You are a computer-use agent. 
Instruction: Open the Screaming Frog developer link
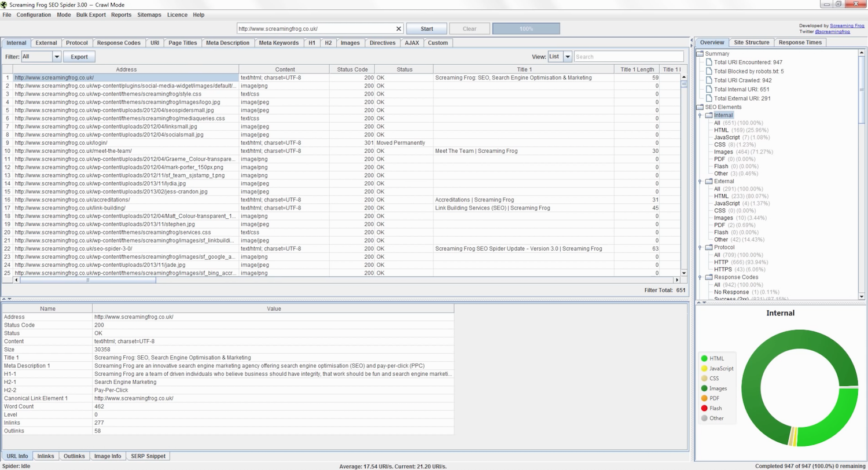(848, 26)
